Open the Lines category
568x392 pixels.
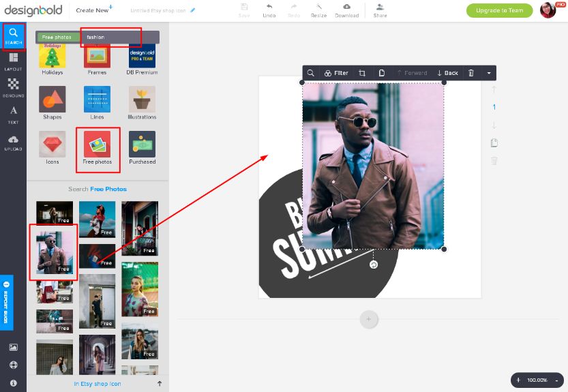97,103
